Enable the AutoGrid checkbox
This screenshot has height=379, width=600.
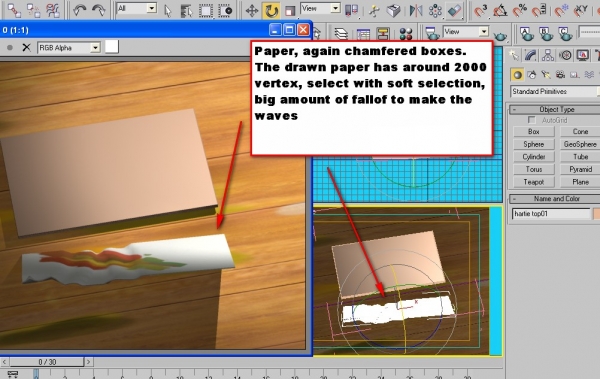point(532,120)
